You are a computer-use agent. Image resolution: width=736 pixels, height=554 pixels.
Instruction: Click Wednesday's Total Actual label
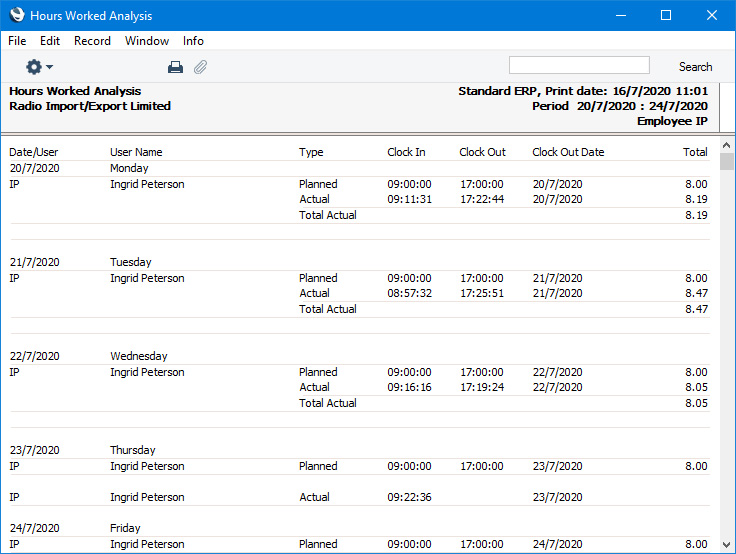tap(328, 403)
